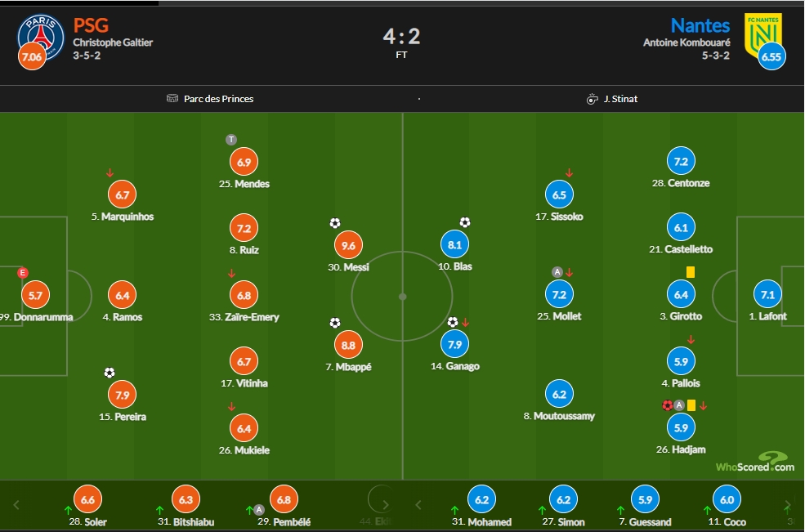Click the red own-goal ball icon above Hadjam
Viewport: 805px width, 532px height.
668,405
